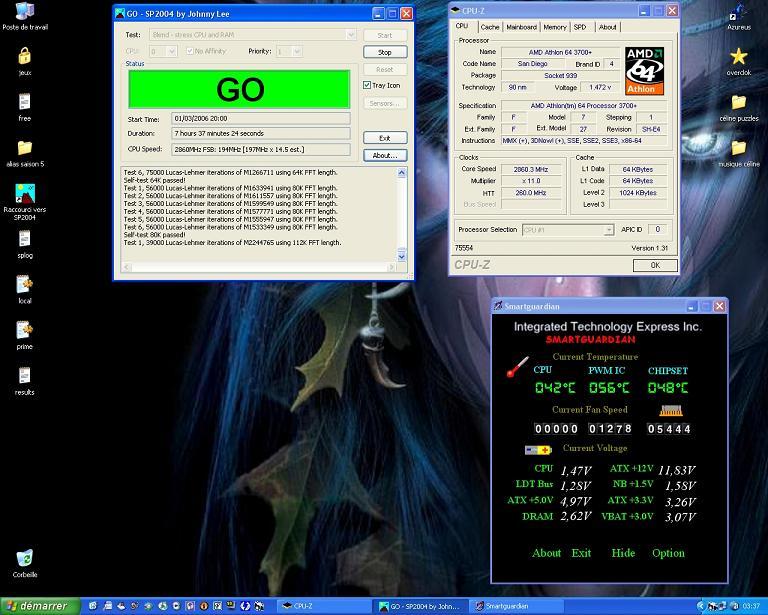
Task: Click the battery icon beside Current Voltage
Action: [x=538, y=449]
